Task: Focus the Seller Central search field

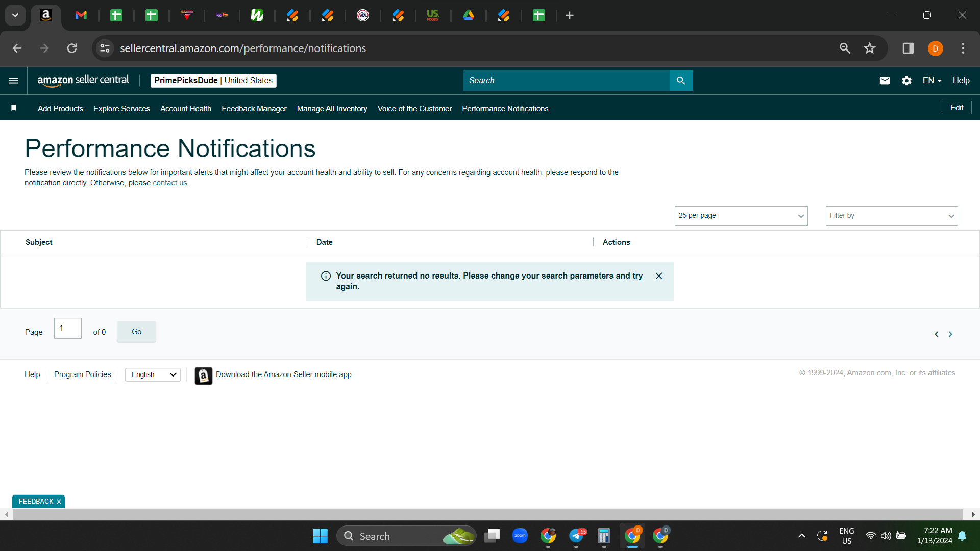Action: 566,81
